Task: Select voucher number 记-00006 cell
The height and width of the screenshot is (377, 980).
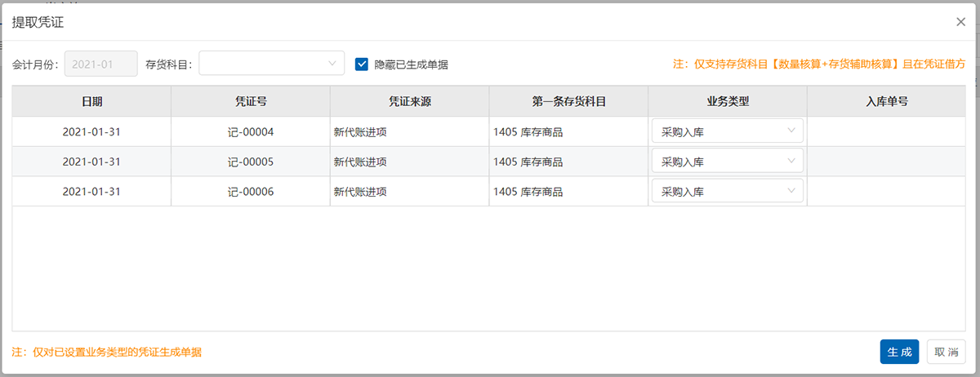Action: pos(250,192)
